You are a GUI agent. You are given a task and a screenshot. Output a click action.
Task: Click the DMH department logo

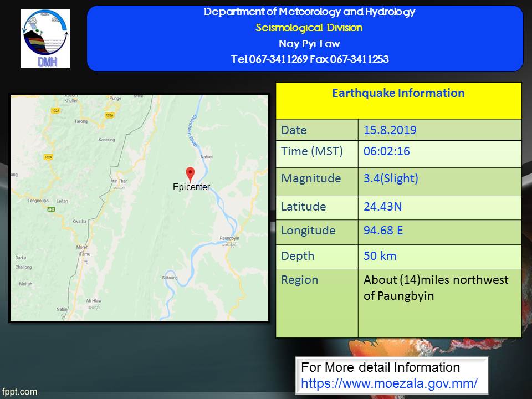[45, 38]
